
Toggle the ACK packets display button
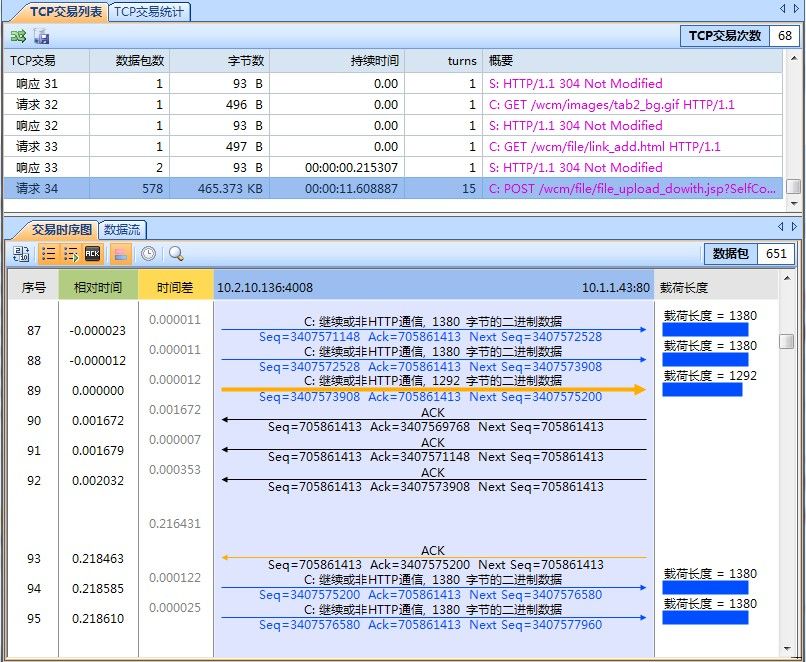tap(93, 254)
